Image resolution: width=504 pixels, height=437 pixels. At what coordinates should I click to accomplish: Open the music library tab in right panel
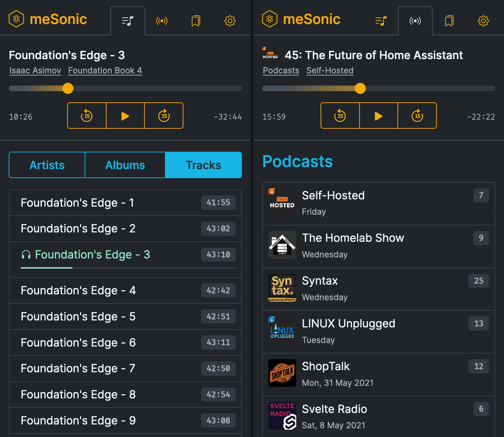[x=381, y=21]
